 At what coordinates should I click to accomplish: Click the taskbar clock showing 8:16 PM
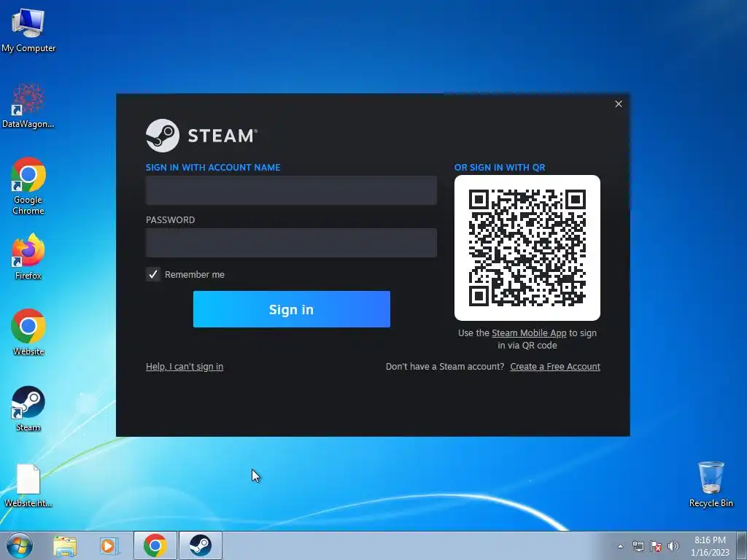710,546
